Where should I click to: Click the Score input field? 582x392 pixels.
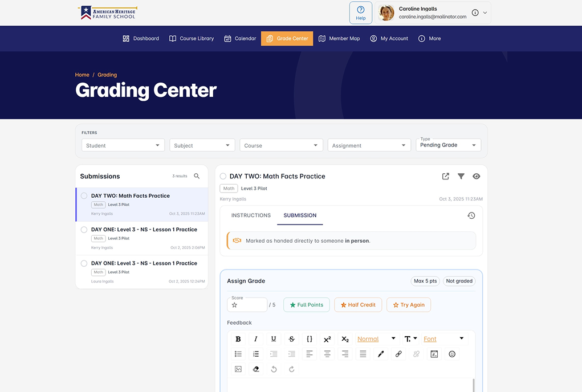(250, 305)
